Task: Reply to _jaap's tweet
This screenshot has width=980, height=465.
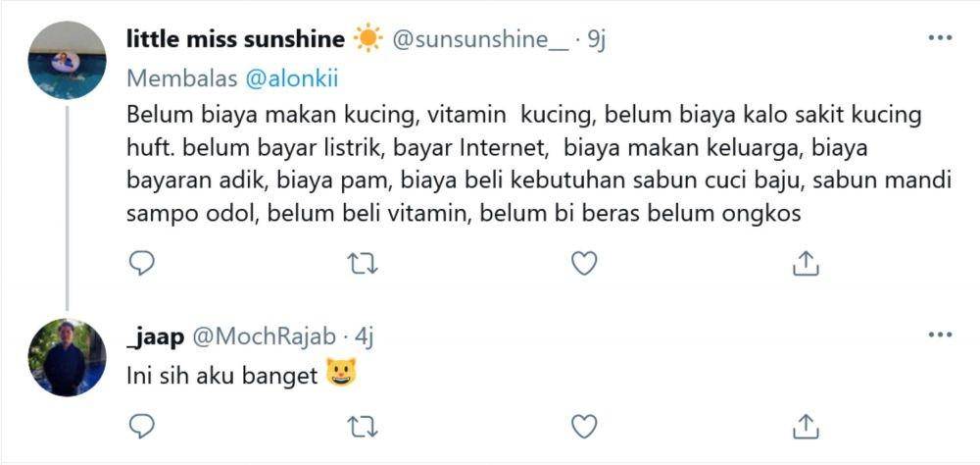Action: click(x=142, y=427)
